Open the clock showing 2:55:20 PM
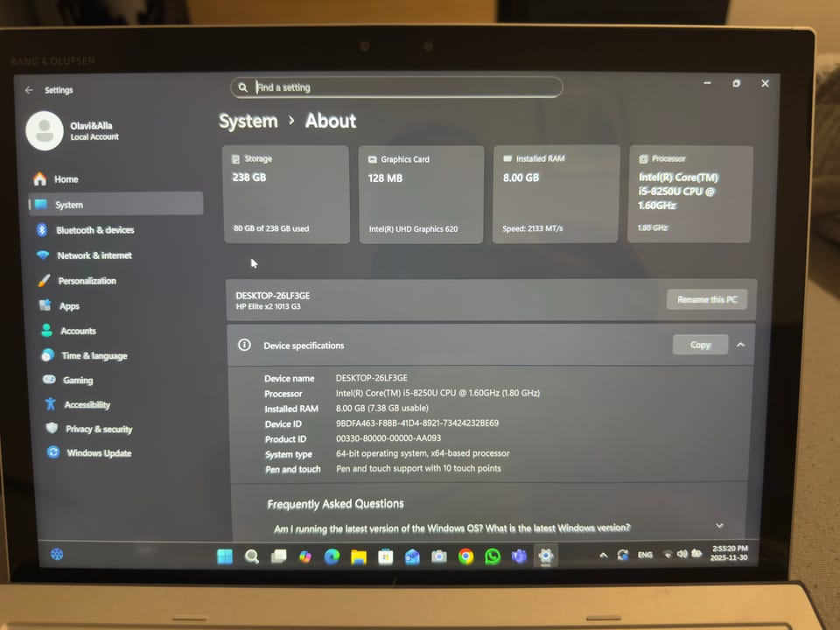 [729, 553]
